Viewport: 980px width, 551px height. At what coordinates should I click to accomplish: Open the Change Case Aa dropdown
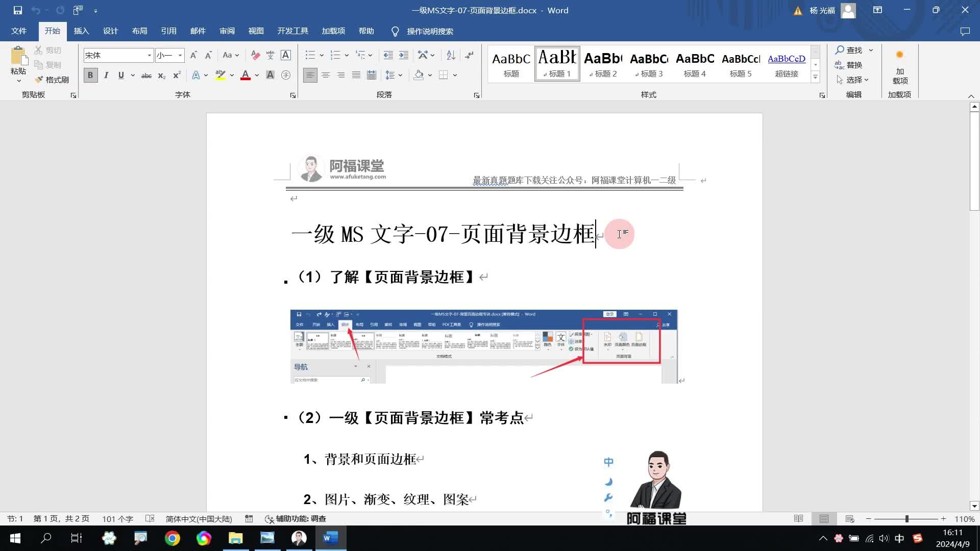(x=231, y=55)
